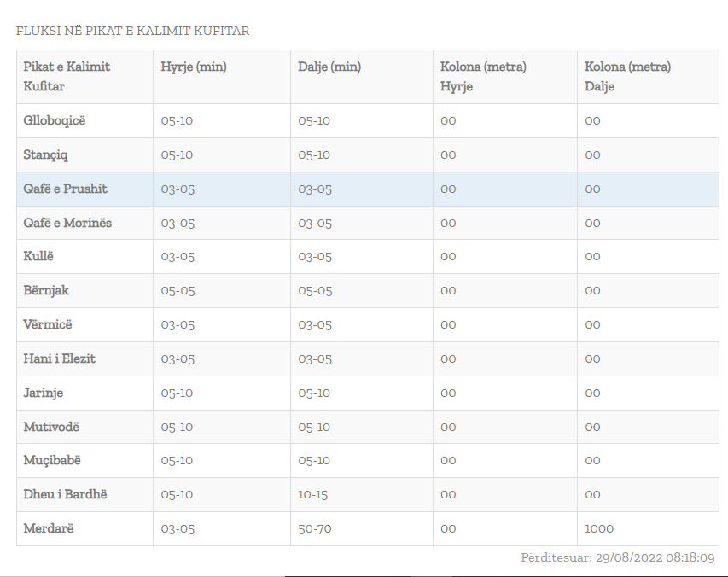The height and width of the screenshot is (577, 728).
Task: Click the Përditesuar timestamp below the table
Action: [618, 557]
